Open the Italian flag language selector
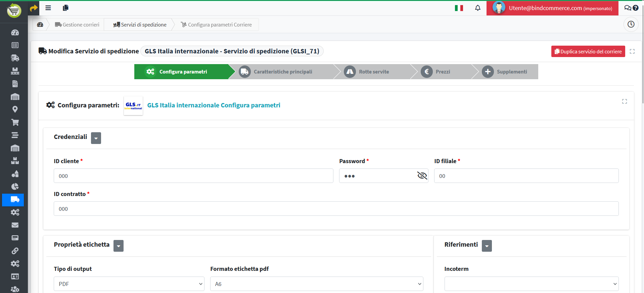The width and height of the screenshot is (644, 293). (x=459, y=8)
